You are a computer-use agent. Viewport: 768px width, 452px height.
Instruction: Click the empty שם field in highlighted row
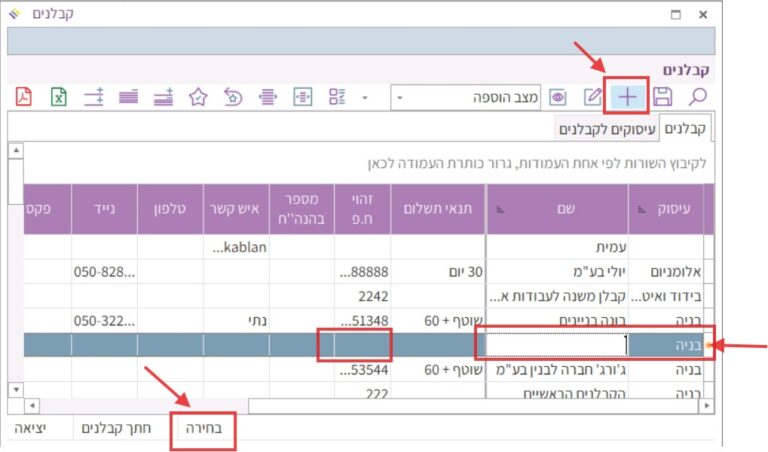click(556, 345)
